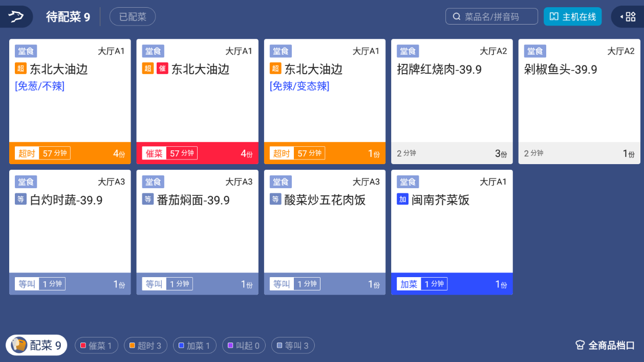Click 超时 57分钟 bar on 免辣/变态辣 card
Screen dimensions: 644x362
click(x=325, y=153)
